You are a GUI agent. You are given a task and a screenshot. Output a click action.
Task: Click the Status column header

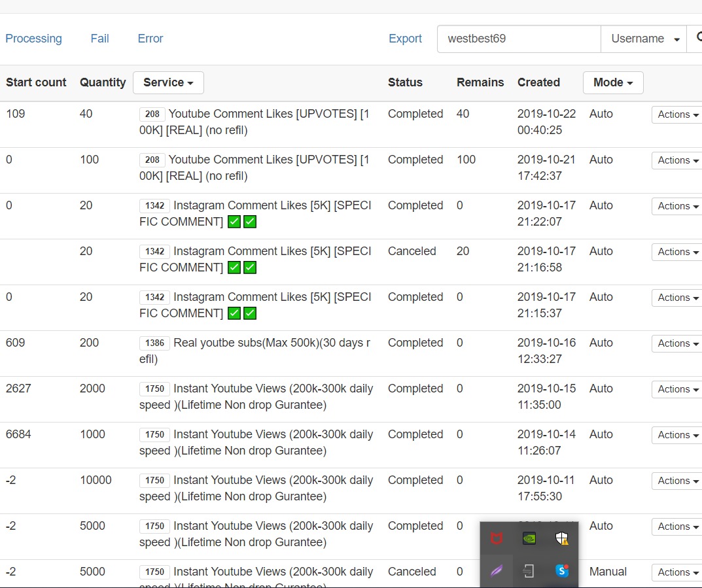[x=405, y=82]
